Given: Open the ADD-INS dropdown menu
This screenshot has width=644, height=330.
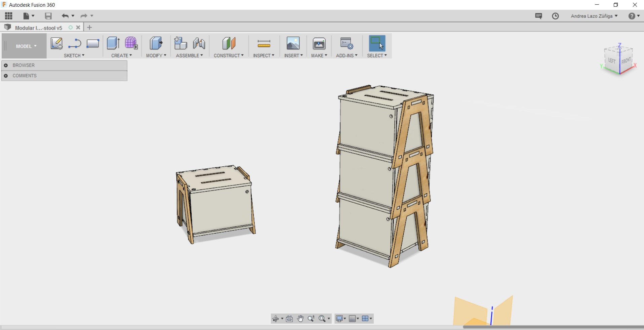Looking at the screenshot, I should pos(347,55).
